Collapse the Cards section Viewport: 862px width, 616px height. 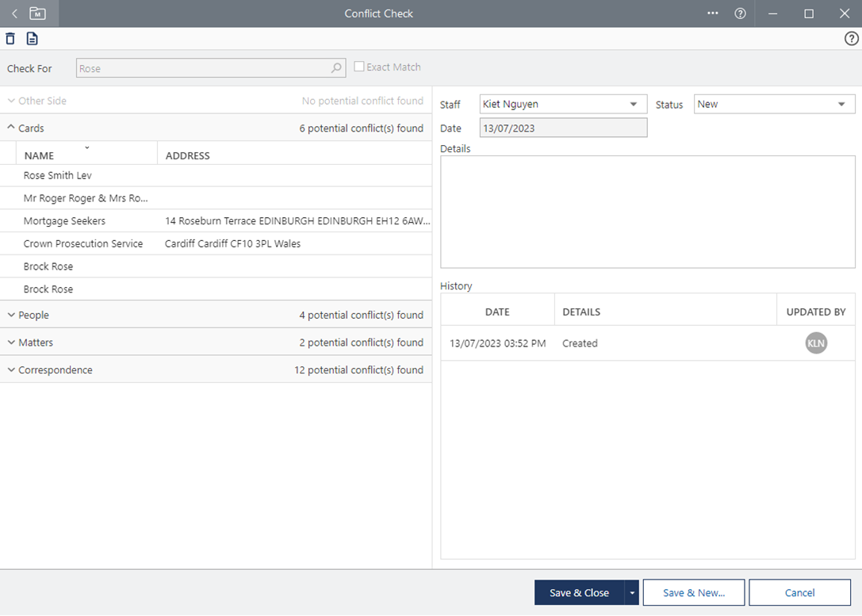[11, 128]
